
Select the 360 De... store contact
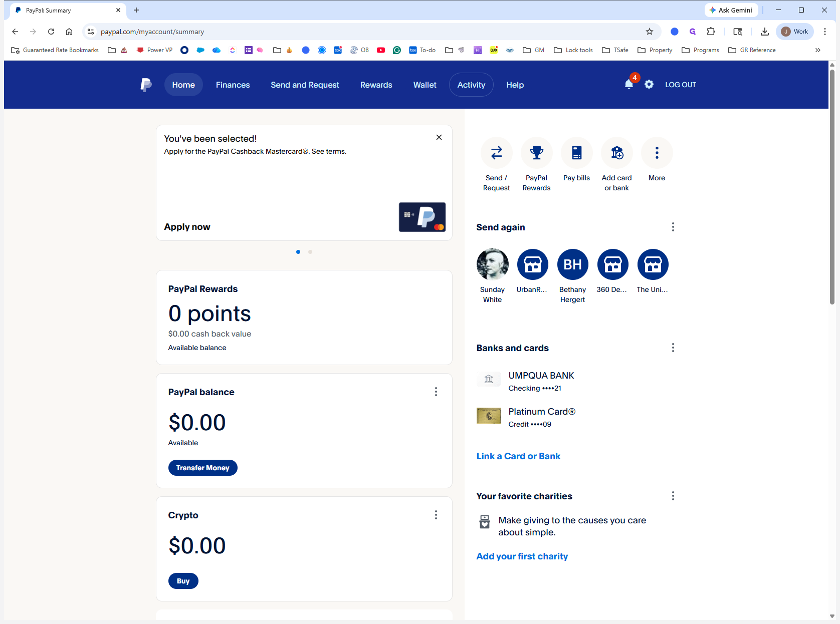pyautogui.click(x=612, y=264)
